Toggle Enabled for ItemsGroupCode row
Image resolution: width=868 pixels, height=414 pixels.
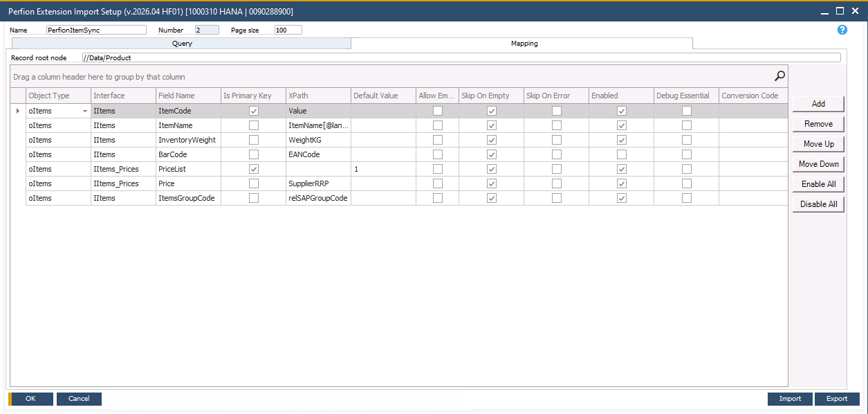(622, 198)
